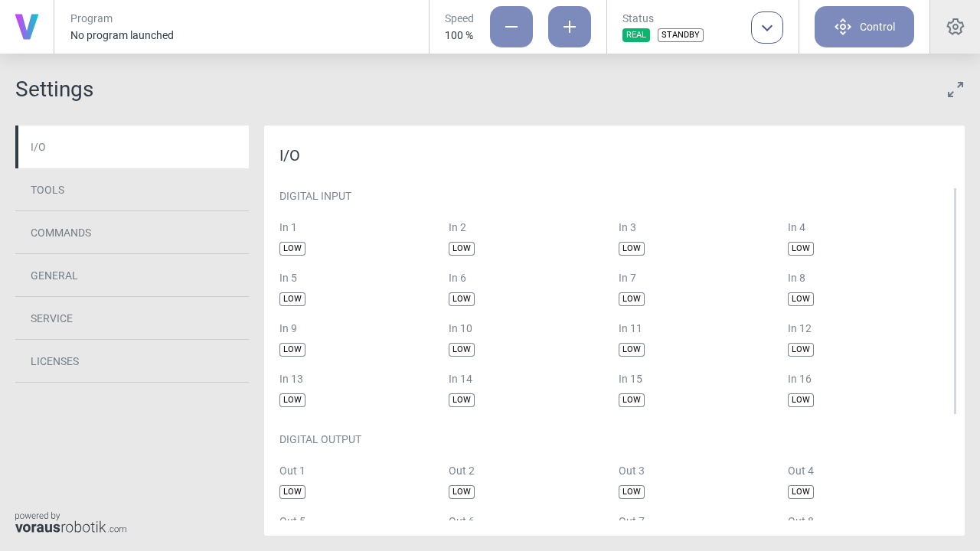Click the Control crosshair icon
Image resolution: width=980 pixels, height=551 pixels.
coord(842,26)
